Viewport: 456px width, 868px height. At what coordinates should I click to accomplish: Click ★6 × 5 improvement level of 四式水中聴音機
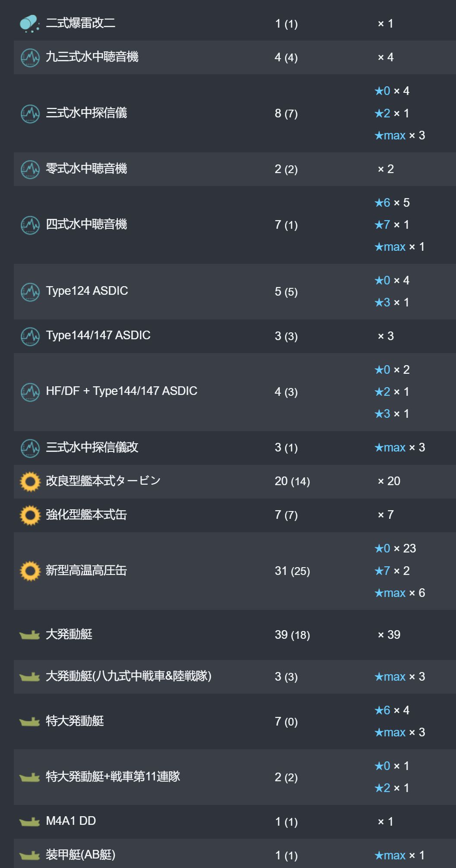(392, 202)
